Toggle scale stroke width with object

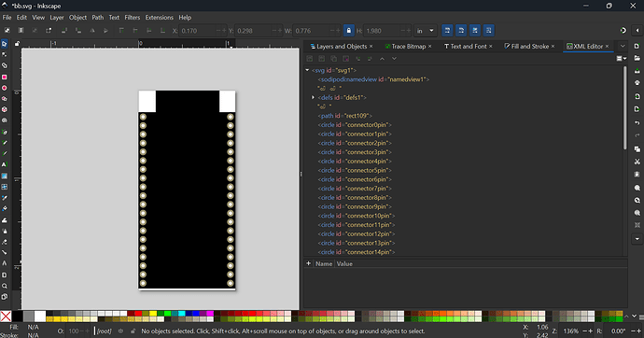click(x=447, y=31)
